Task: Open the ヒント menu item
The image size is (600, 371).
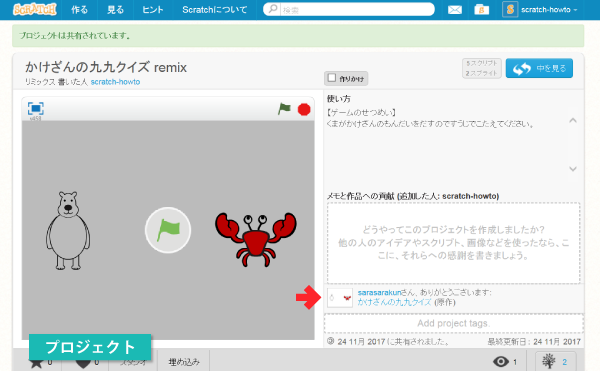Action: [153, 10]
